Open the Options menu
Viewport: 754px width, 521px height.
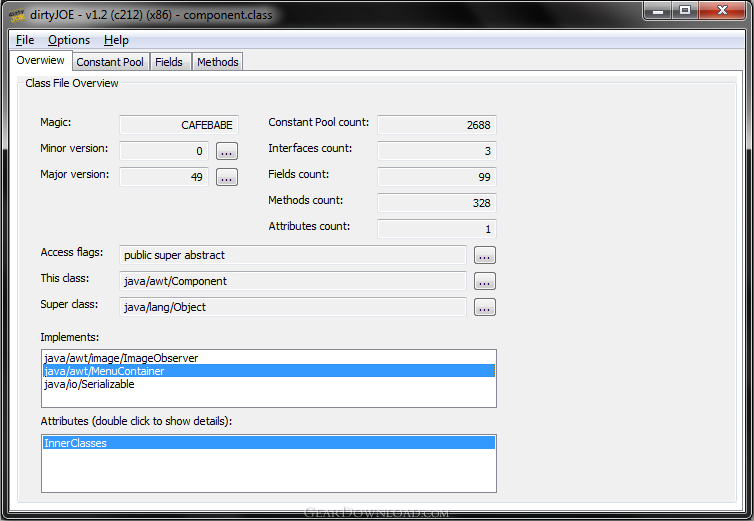(x=69, y=40)
